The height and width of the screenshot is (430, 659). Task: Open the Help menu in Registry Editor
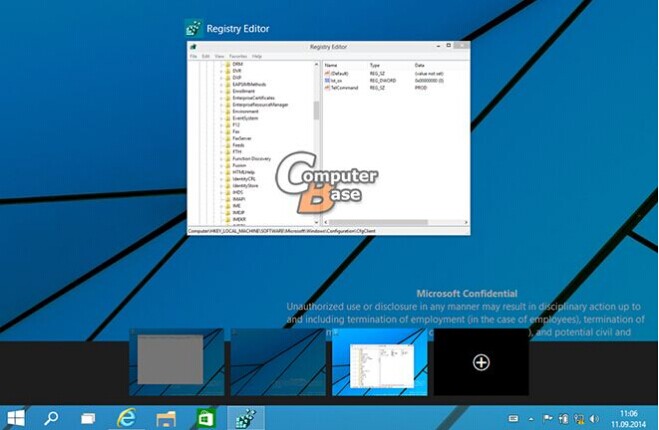point(257,56)
